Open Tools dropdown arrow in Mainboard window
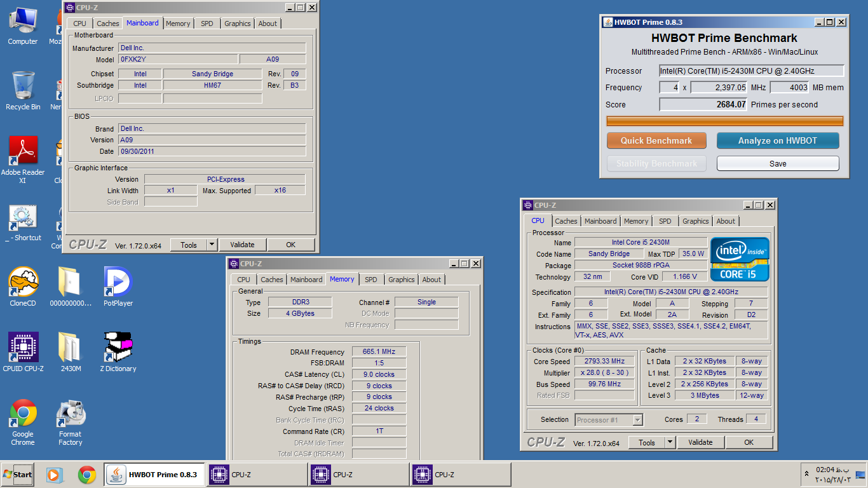Viewport: 868px width, 488px height. point(212,245)
